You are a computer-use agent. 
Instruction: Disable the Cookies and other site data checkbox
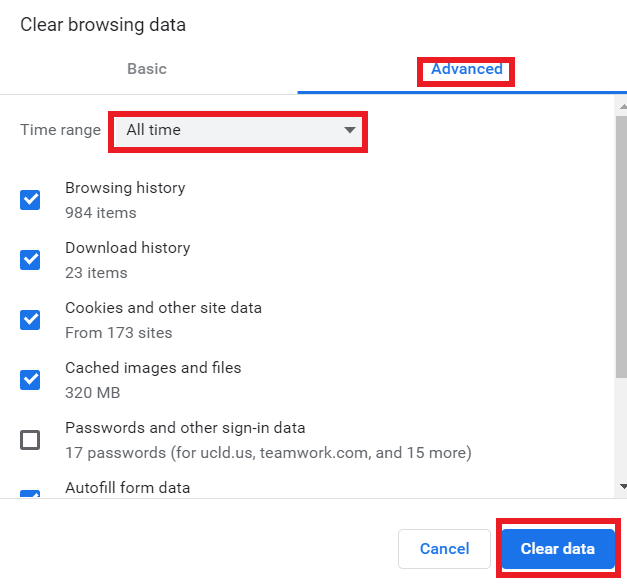(31, 320)
